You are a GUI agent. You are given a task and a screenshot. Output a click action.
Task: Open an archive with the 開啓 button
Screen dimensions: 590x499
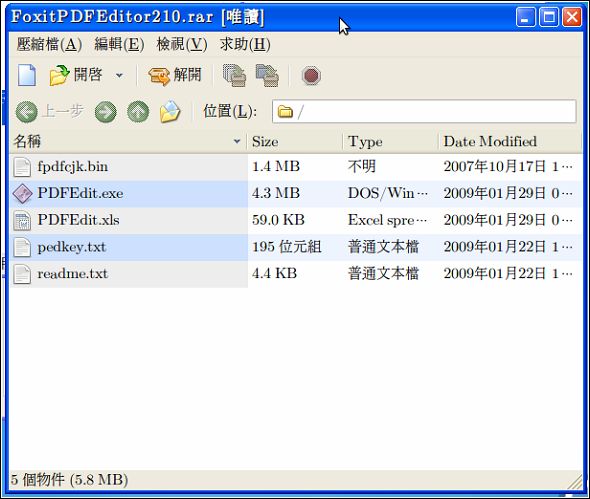[x=76, y=75]
